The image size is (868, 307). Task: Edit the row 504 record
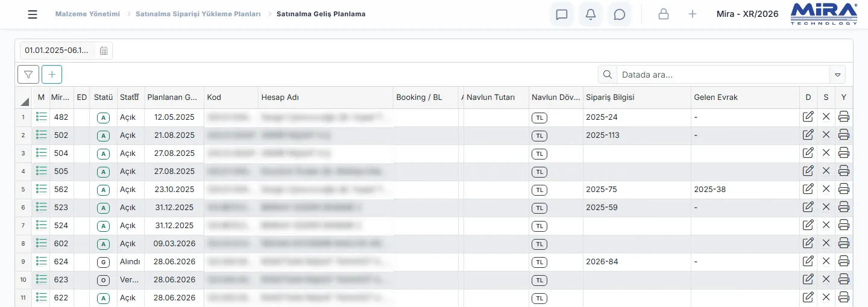click(808, 153)
